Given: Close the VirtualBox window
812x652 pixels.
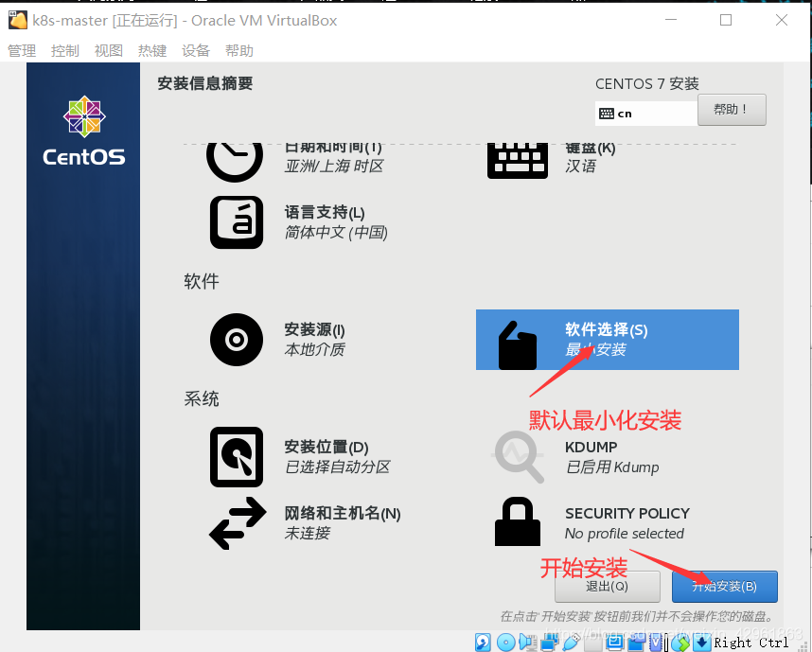Looking at the screenshot, I should pyautogui.click(x=782, y=20).
